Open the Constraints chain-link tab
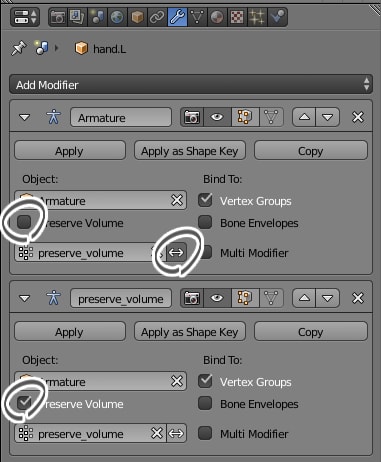Viewport: 381px width, 462px height. (x=157, y=17)
